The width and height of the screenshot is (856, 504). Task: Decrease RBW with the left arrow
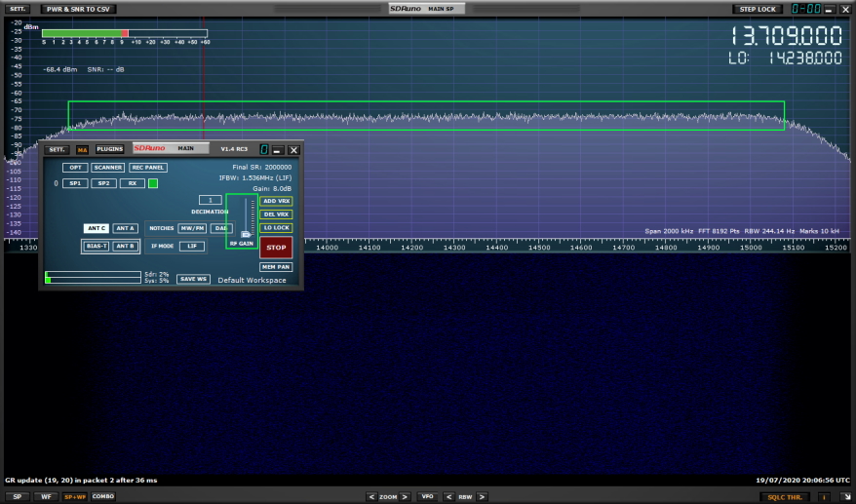click(x=448, y=497)
